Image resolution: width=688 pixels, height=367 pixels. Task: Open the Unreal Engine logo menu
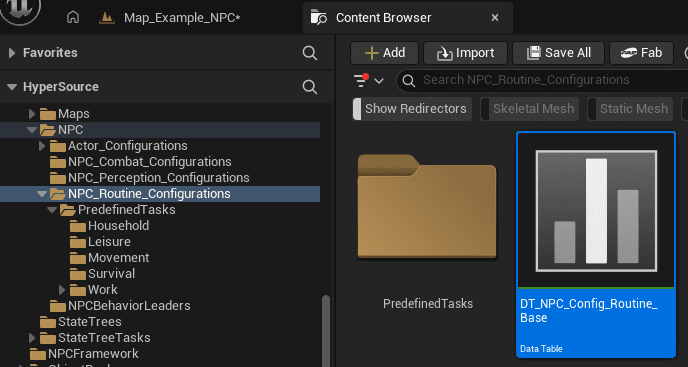(x=20, y=11)
